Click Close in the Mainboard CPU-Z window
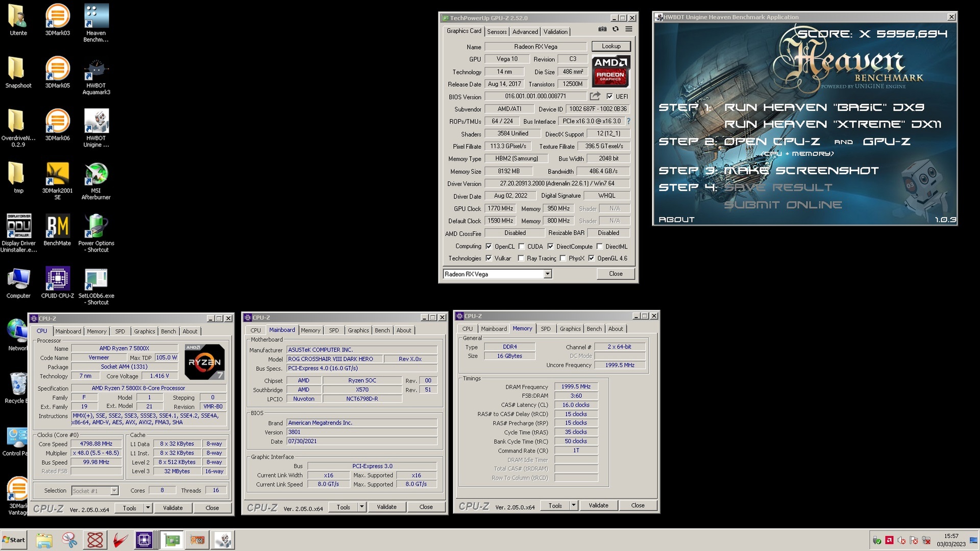 426,507
